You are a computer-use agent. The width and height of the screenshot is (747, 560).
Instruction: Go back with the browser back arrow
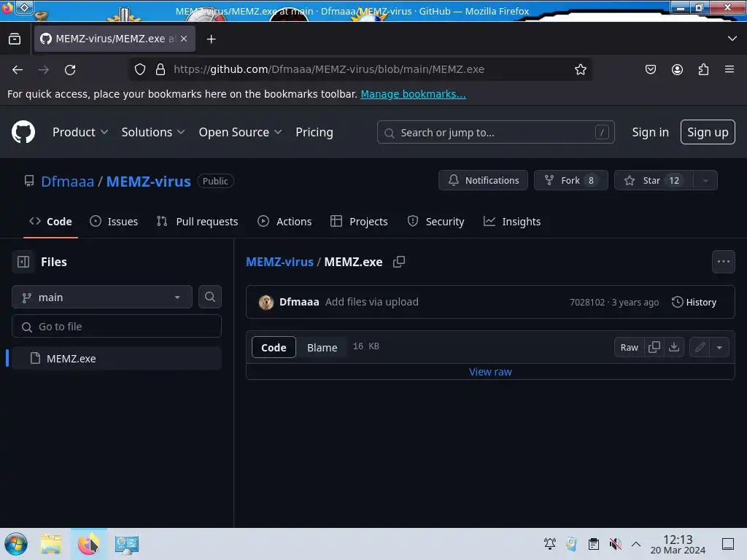(18, 69)
